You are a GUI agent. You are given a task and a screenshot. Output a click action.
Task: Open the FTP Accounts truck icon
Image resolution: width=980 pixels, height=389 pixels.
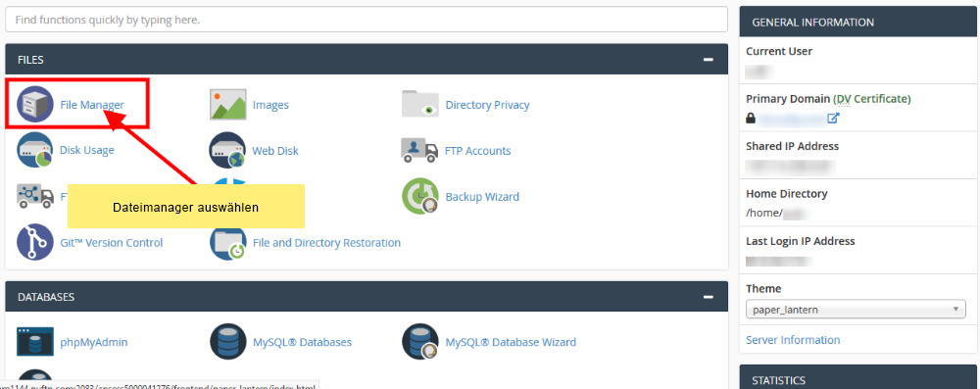(x=420, y=150)
